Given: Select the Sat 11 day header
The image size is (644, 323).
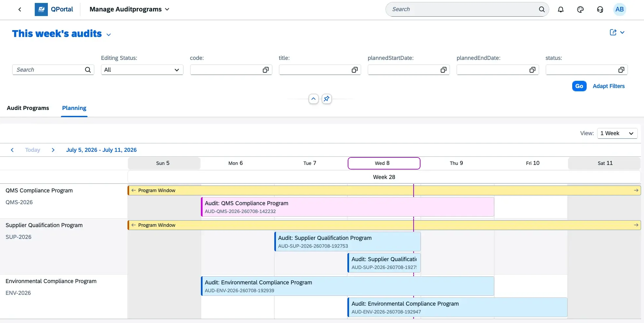Looking at the screenshot, I should click(604, 163).
